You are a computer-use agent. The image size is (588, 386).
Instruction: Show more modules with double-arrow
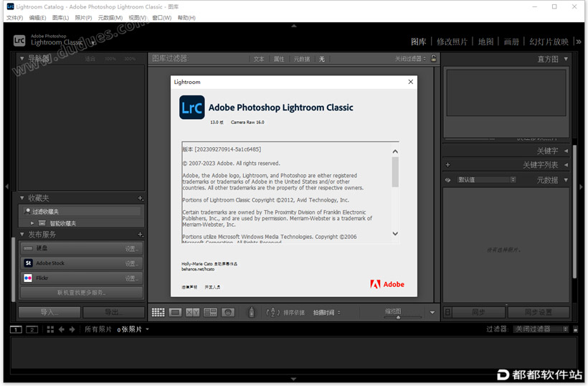(x=579, y=42)
